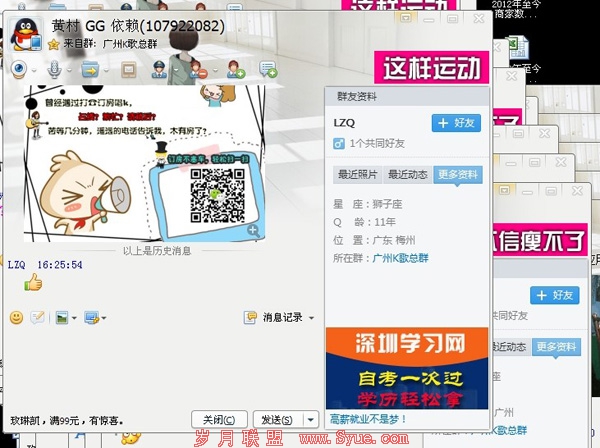
Task: Open the QR code promo image in chat
Action: [144, 163]
